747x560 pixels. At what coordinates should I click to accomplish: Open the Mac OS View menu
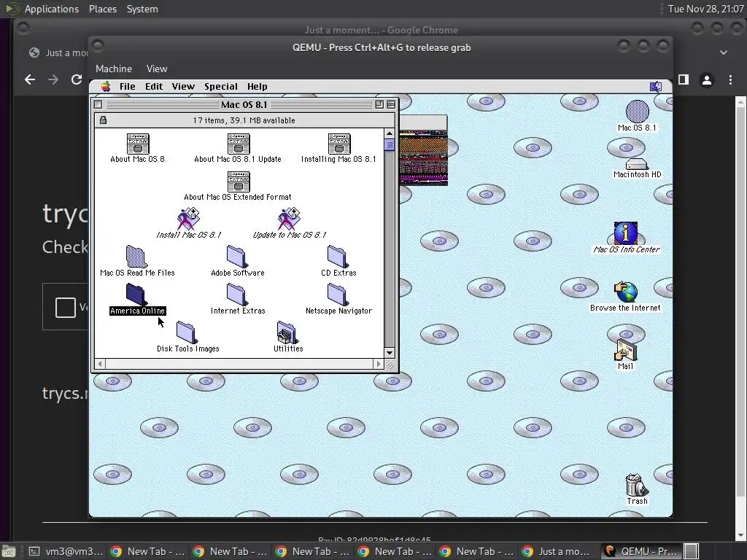[x=183, y=86]
